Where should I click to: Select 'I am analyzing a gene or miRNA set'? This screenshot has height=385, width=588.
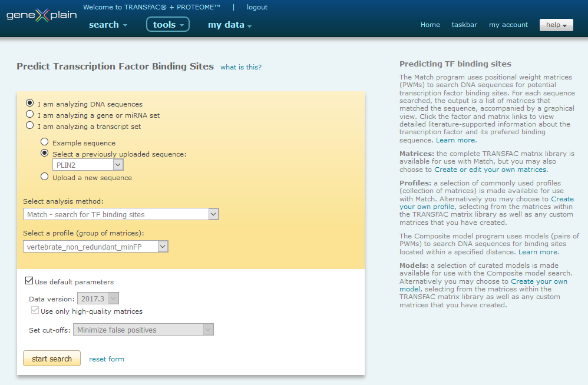pyautogui.click(x=29, y=114)
